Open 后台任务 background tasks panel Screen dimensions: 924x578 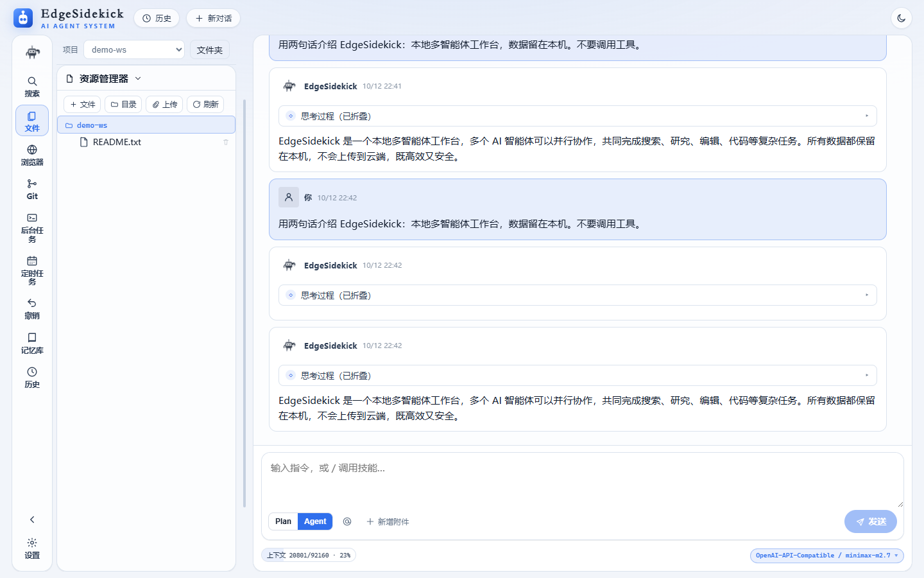(x=32, y=228)
